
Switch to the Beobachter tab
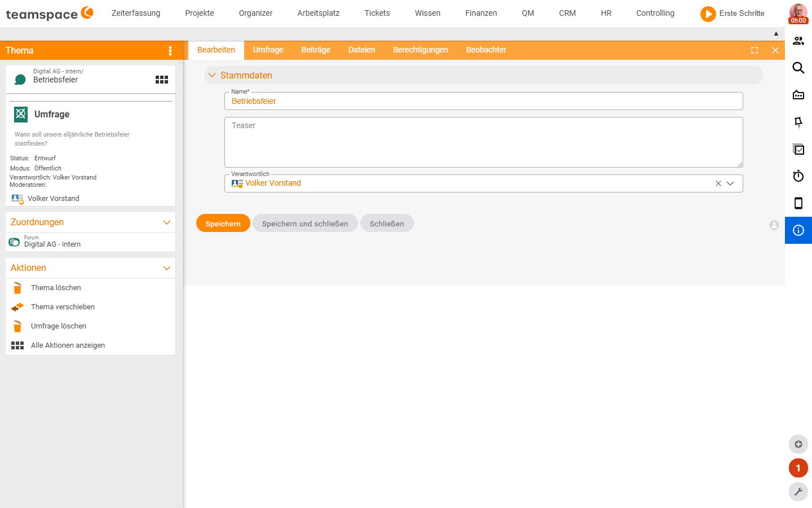pos(486,50)
